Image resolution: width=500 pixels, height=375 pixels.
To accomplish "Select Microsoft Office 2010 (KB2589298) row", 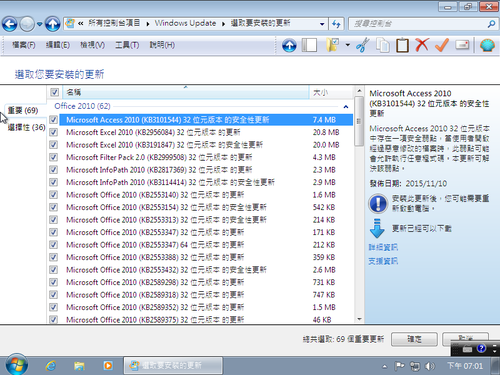I will [206, 282].
